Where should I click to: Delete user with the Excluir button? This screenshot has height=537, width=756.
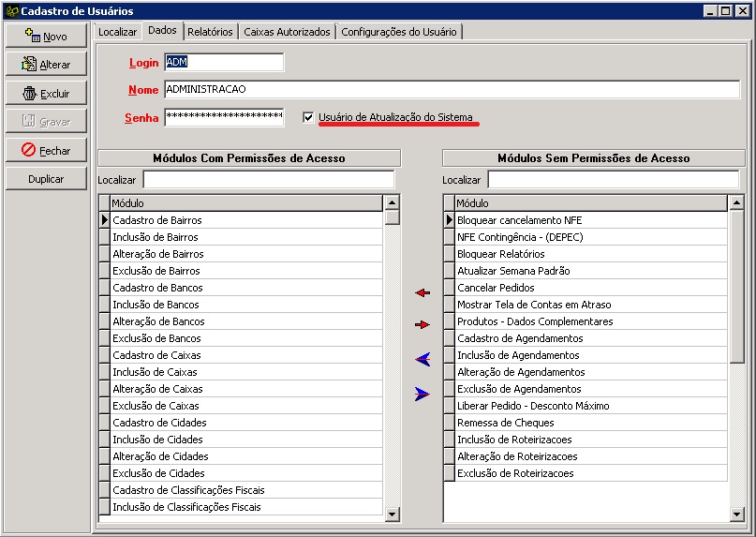46,94
